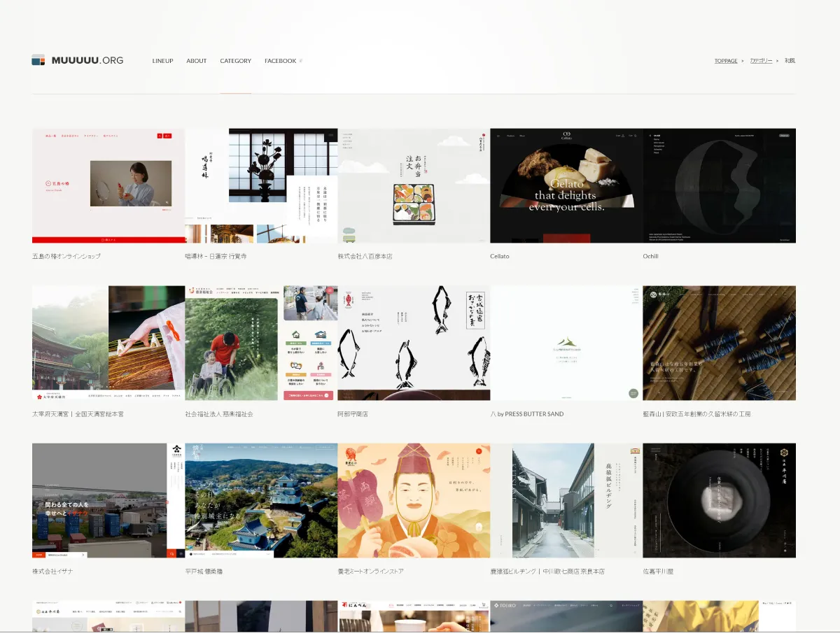Image resolution: width=840 pixels, height=638 pixels.
Task: Click the MUUUUU.ORG logo icon
Action: point(38,60)
